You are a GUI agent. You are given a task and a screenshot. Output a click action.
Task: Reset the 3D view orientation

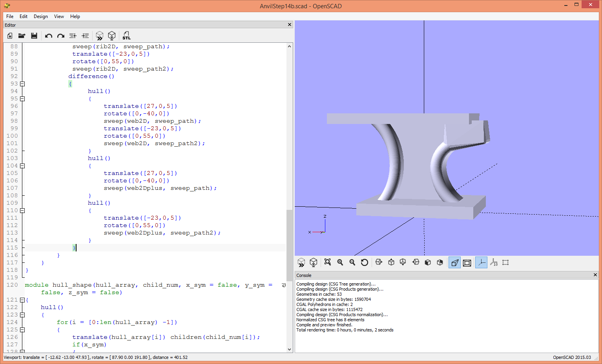364,262
